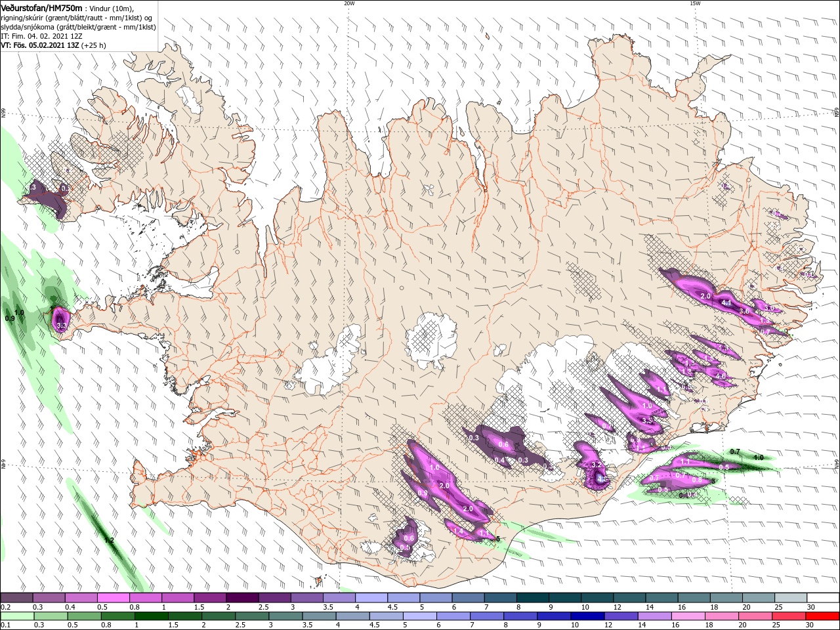Pick the 14 grey-teal swatch in snow scale
840x630 pixels.
point(662,598)
